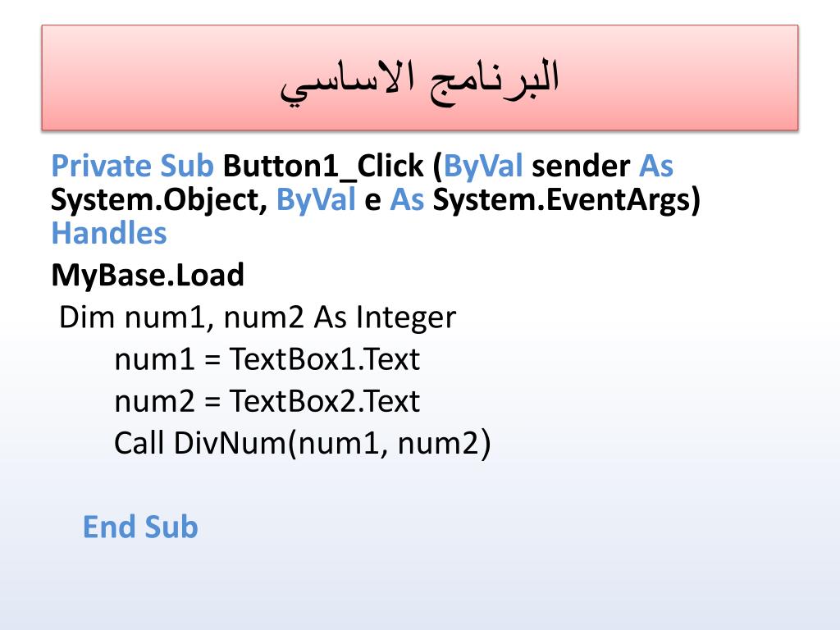Click the "Button1_Click" procedure name
This screenshot has height=630, width=840.
pyautogui.click(x=323, y=167)
